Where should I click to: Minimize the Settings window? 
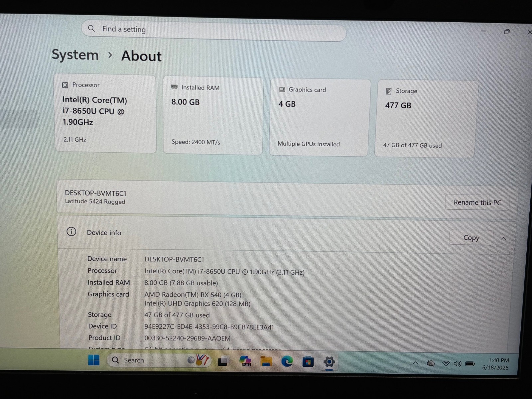tap(484, 31)
